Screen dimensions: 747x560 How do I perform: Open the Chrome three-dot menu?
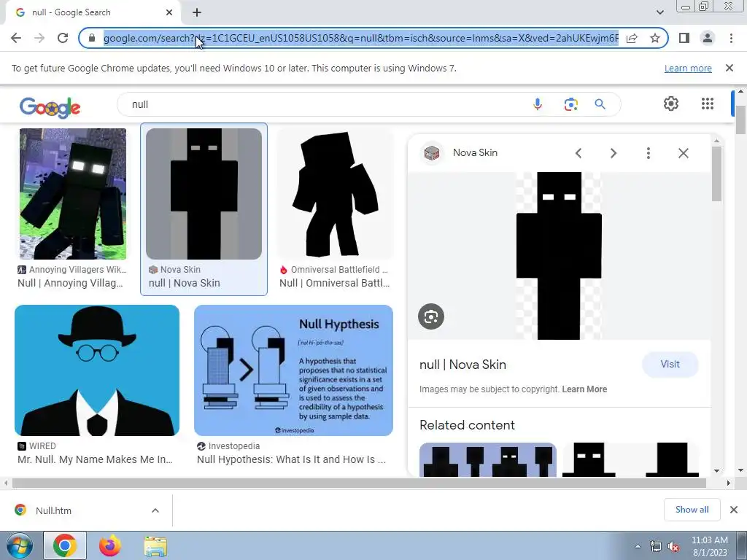pyautogui.click(x=731, y=38)
